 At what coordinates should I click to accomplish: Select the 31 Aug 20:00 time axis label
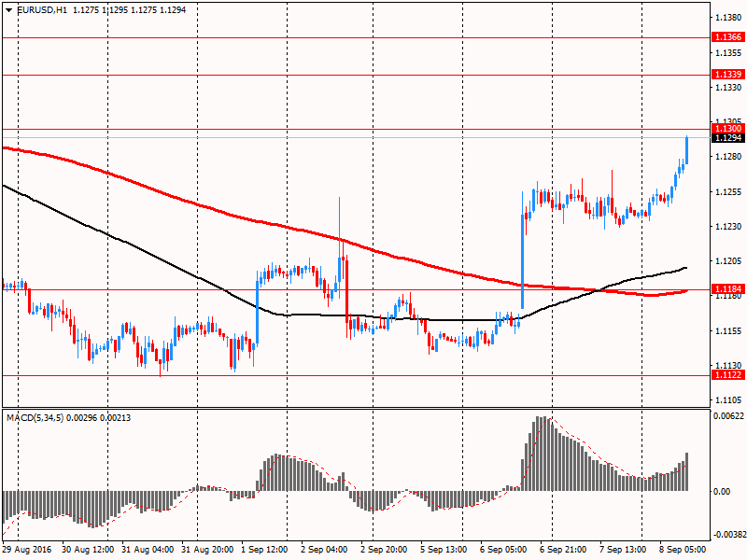click(x=207, y=550)
